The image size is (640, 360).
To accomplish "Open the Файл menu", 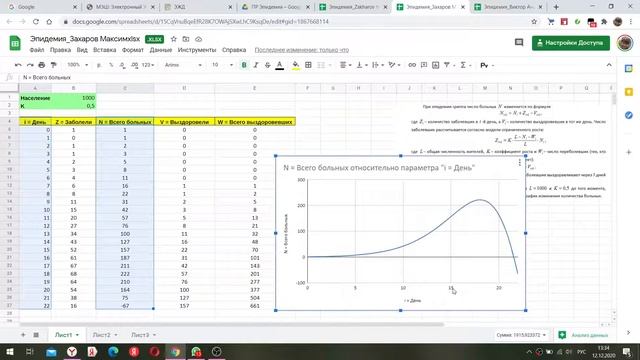I will coord(37,50).
